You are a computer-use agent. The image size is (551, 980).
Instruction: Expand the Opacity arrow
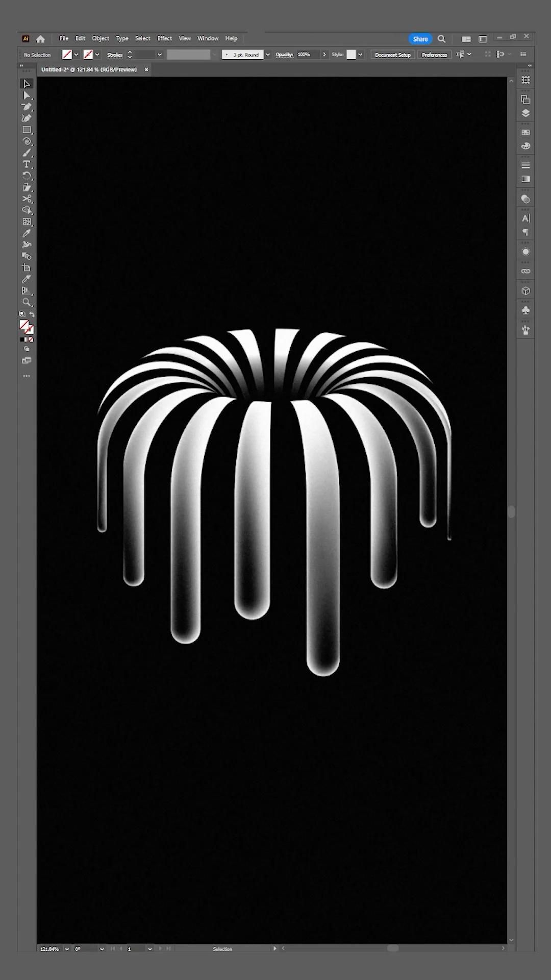[x=324, y=55]
